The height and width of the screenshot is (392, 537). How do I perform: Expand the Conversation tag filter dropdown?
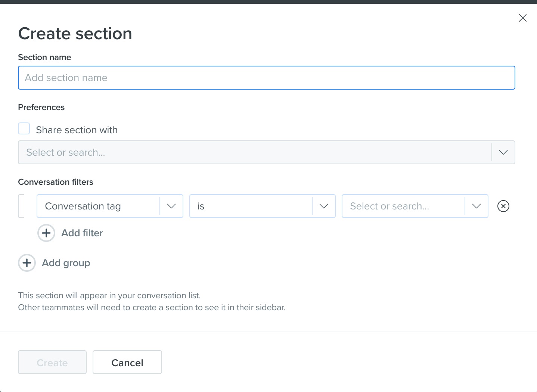[x=110, y=206]
